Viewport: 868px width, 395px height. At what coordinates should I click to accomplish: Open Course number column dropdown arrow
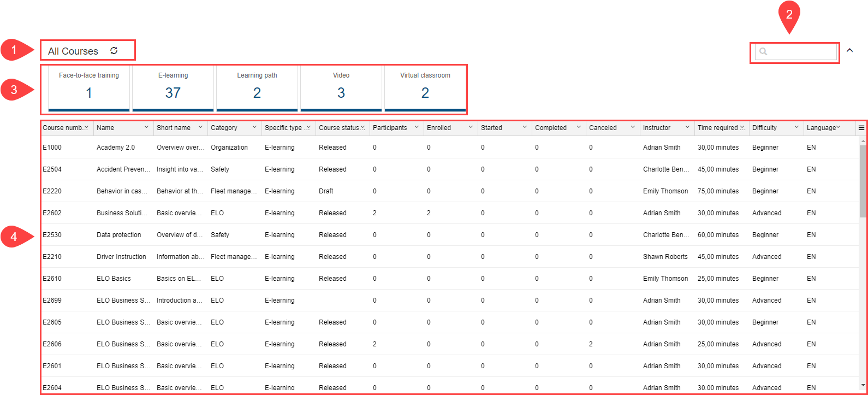coord(86,127)
